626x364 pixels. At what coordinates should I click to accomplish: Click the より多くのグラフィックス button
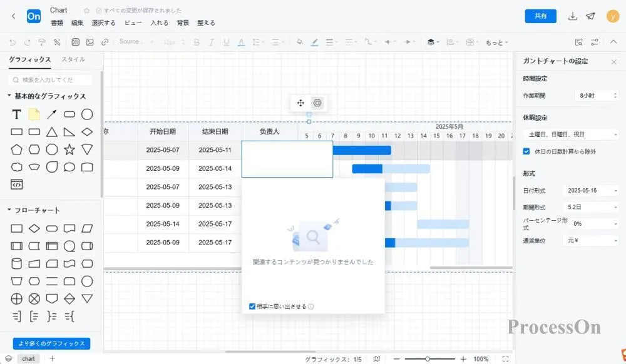click(51, 343)
